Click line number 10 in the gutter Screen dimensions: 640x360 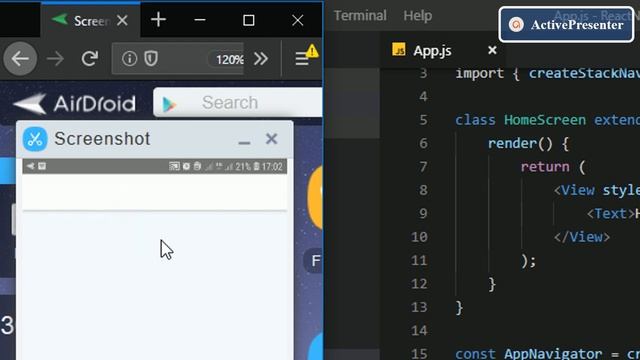click(x=419, y=237)
